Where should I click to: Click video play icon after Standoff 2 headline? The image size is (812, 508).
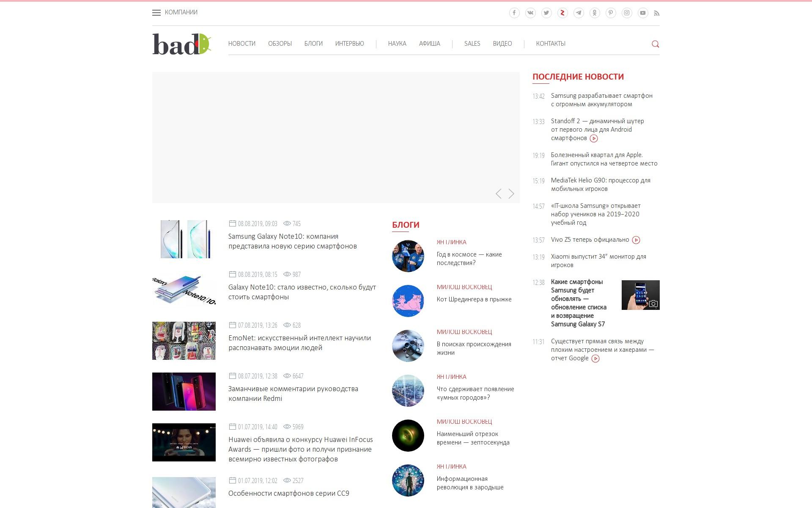click(594, 138)
